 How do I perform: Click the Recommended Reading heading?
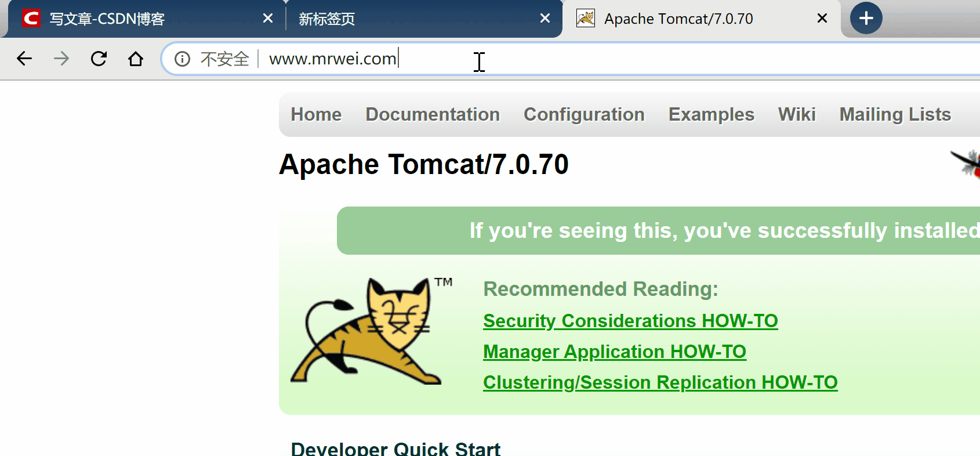(601, 289)
